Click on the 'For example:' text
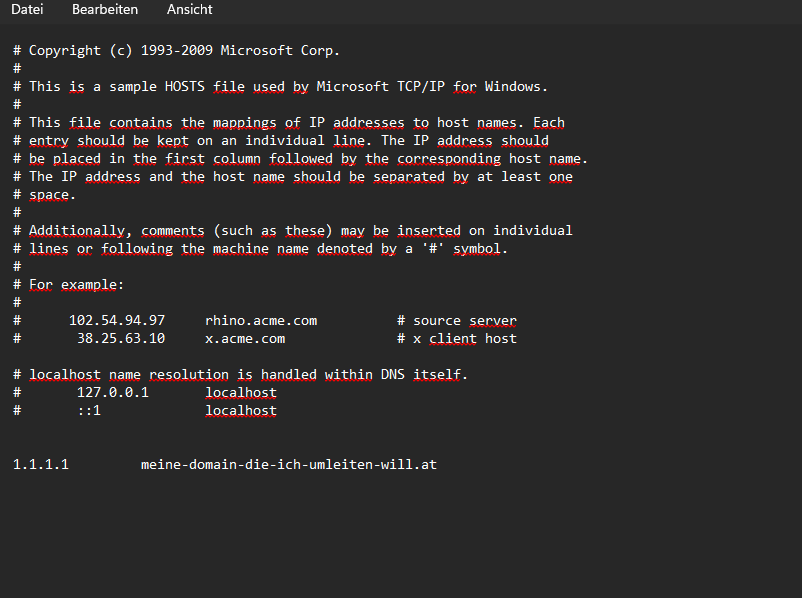This screenshot has width=802, height=598. 76,285
